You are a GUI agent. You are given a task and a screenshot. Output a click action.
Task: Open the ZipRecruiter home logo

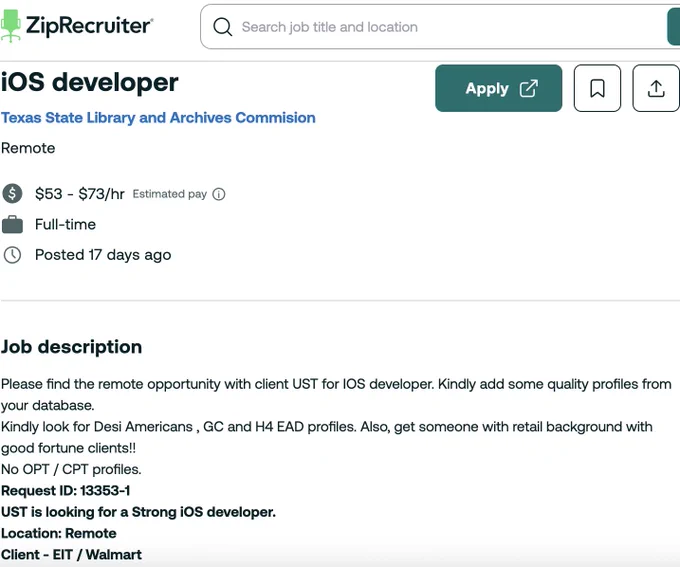click(76, 26)
